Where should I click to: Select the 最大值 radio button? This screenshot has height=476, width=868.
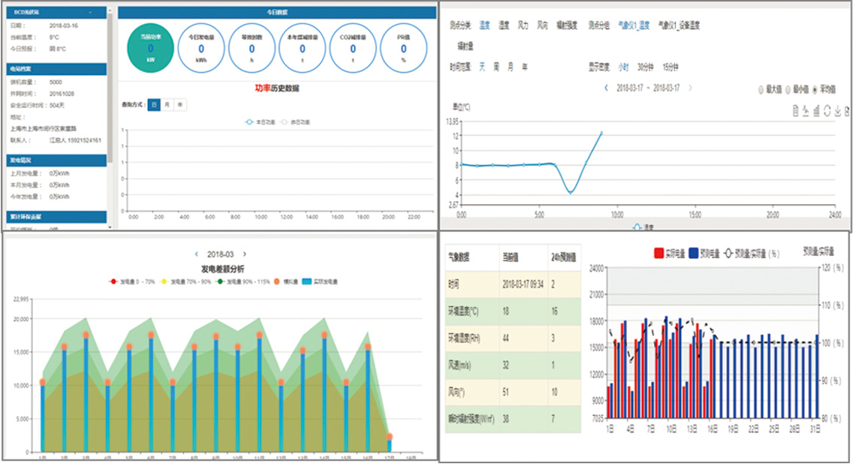point(760,89)
